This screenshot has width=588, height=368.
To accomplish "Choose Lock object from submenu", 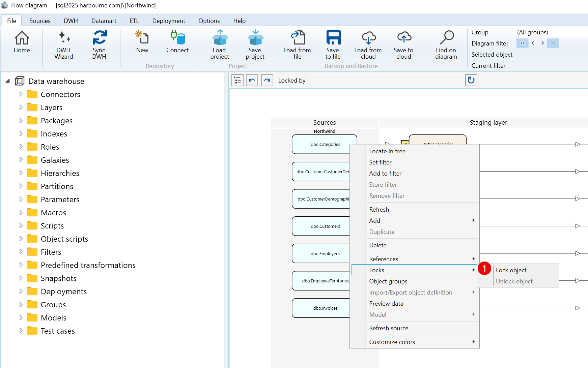I will tap(511, 270).
